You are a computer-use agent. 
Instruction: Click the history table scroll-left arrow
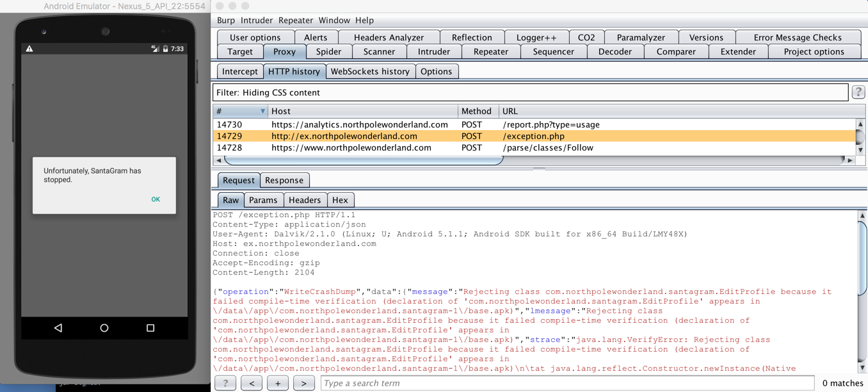219,160
